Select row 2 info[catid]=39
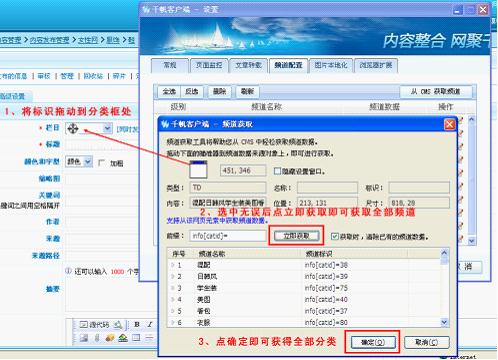Viewport: 498px width, 360px height. (304, 276)
